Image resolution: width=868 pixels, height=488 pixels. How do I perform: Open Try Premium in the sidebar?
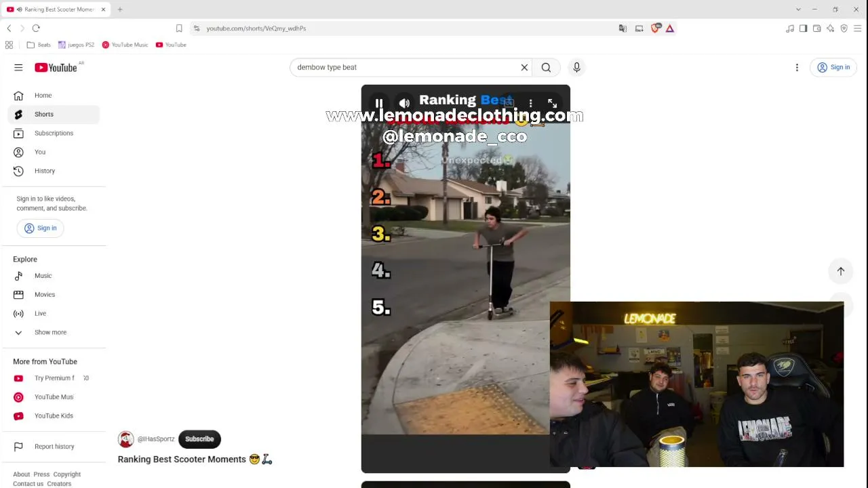(54, 378)
